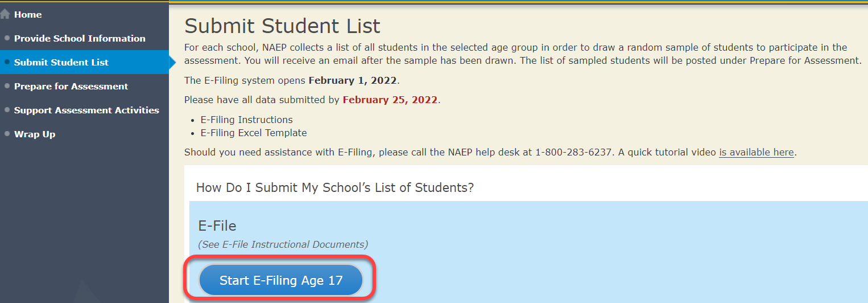The height and width of the screenshot is (303, 868).
Task: Open Prepare for Assessment section
Action: click(71, 87)
